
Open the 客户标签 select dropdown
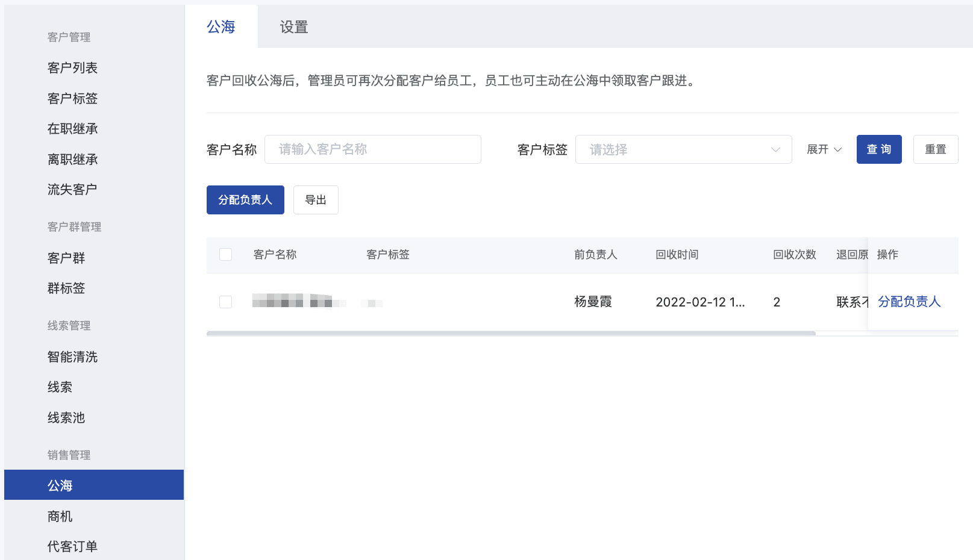[684, 149]
